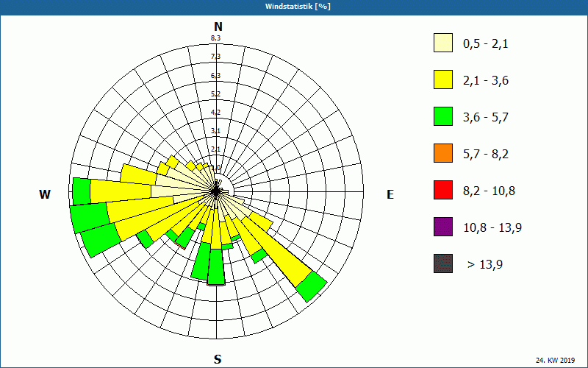This screenshot has height=368, width=588.
Task: Click the 2,1 axis scale label
Action: (x=215, y=149)
